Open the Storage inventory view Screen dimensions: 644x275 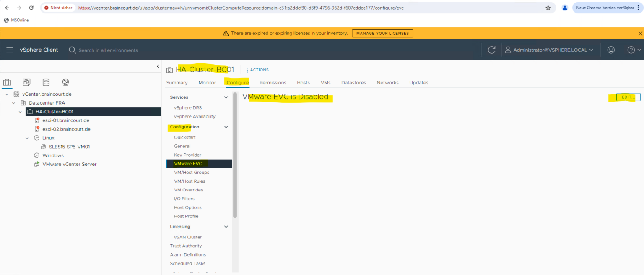pyautogui.click(x=46, y=82)
